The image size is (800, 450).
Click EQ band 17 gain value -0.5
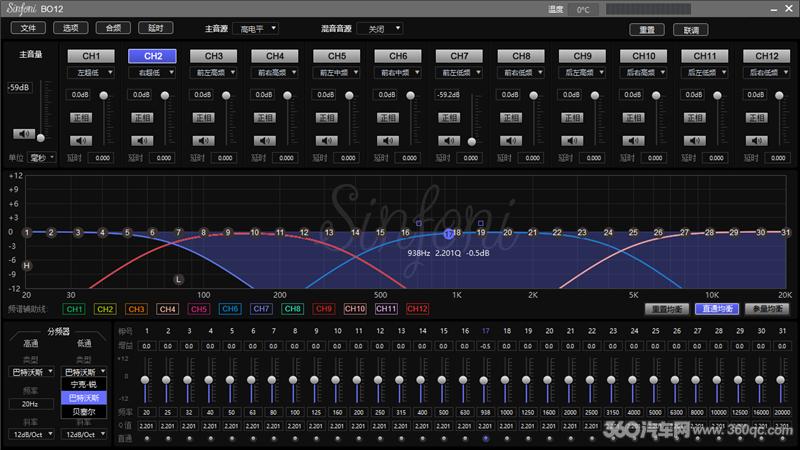(485, 346)
